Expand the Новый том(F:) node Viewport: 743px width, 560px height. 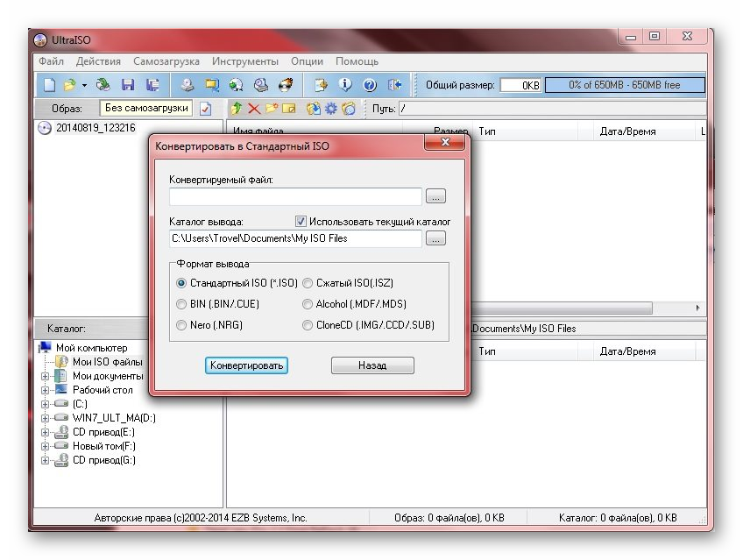click(x=45, y=446)
